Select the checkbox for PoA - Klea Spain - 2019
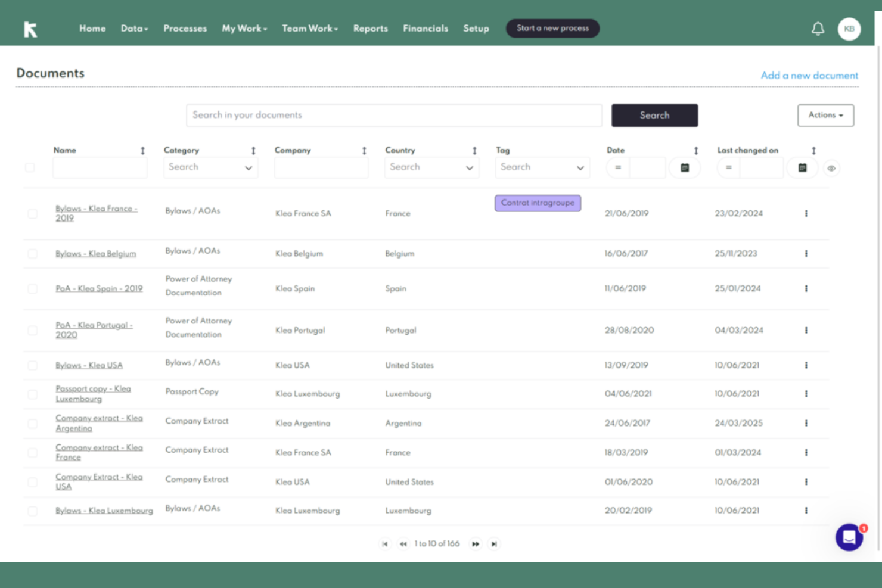 tap(32, 288)
